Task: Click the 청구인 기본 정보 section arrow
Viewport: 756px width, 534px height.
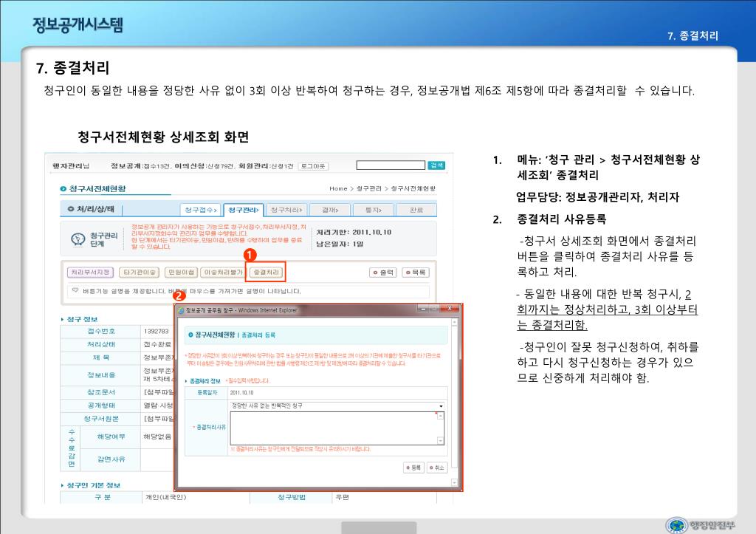Action: [x=62, y=485]
